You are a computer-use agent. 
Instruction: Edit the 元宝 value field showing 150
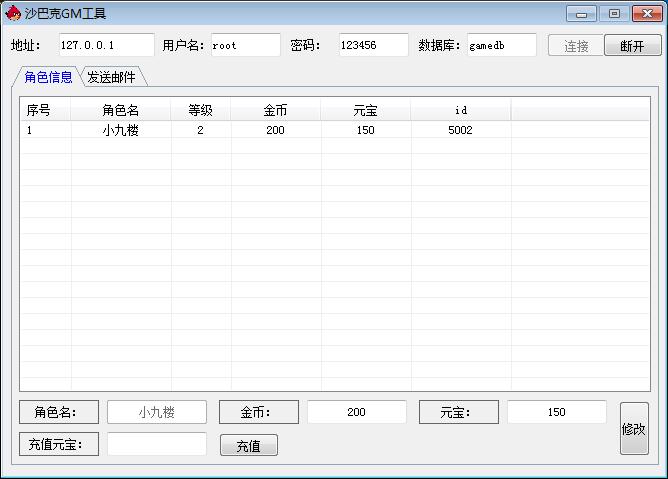tap(557, 412)
